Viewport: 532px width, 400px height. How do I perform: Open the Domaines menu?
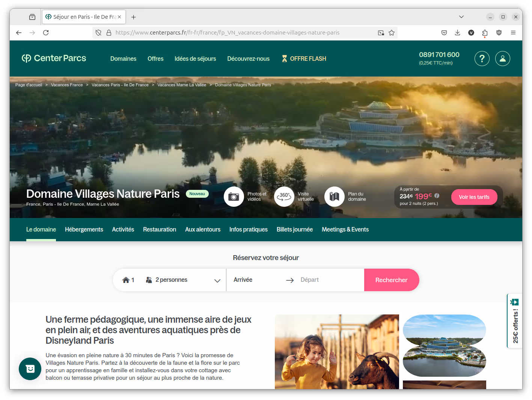tap(123, 59)
